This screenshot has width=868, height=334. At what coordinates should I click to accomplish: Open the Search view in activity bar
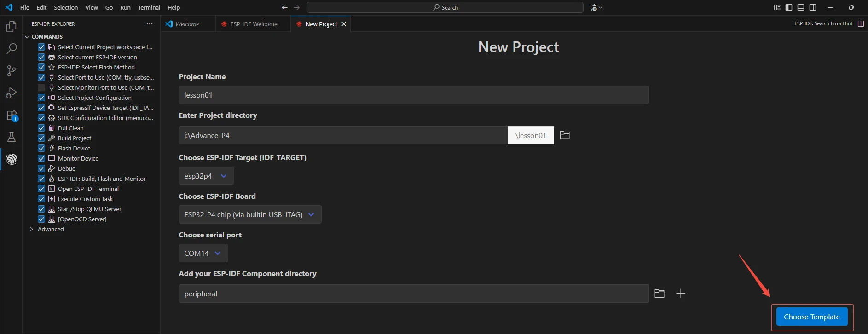(12, 48)
